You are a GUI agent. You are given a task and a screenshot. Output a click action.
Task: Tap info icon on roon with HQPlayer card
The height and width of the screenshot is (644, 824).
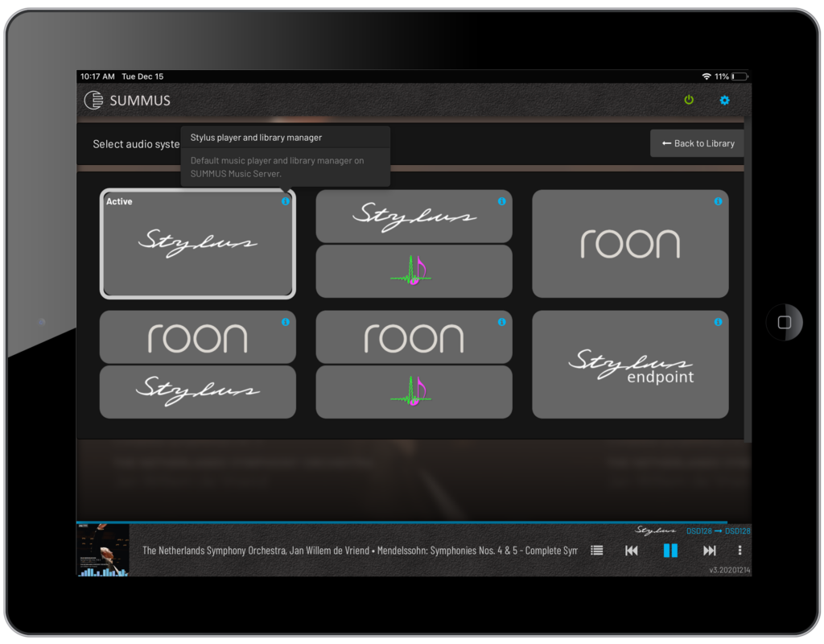[502, 322]
